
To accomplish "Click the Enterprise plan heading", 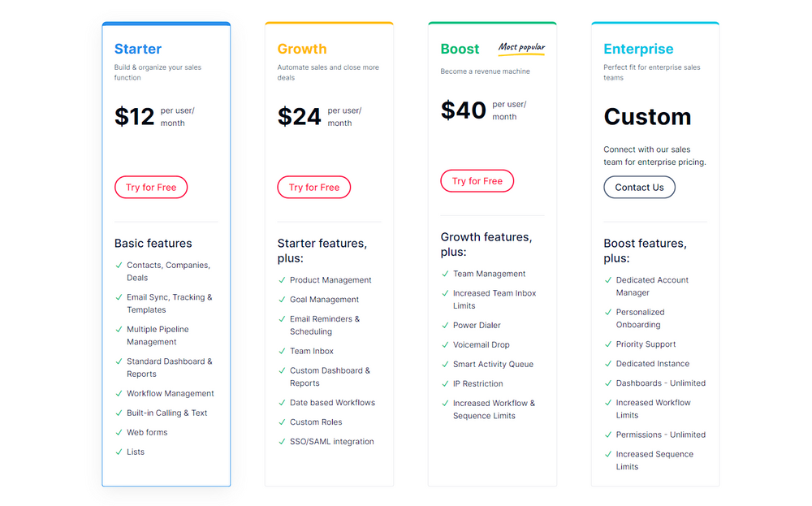I will tap(638, 49).
